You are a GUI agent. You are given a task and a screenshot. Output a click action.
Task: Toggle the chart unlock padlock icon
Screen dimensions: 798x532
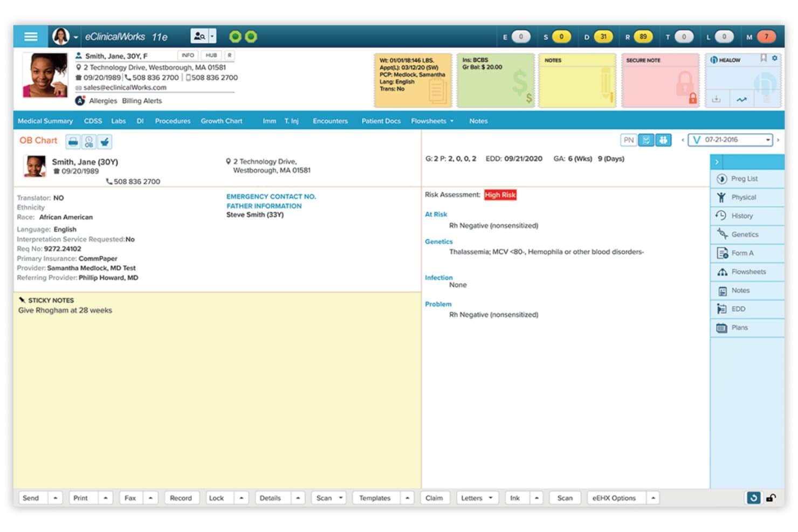pos(772,498)
